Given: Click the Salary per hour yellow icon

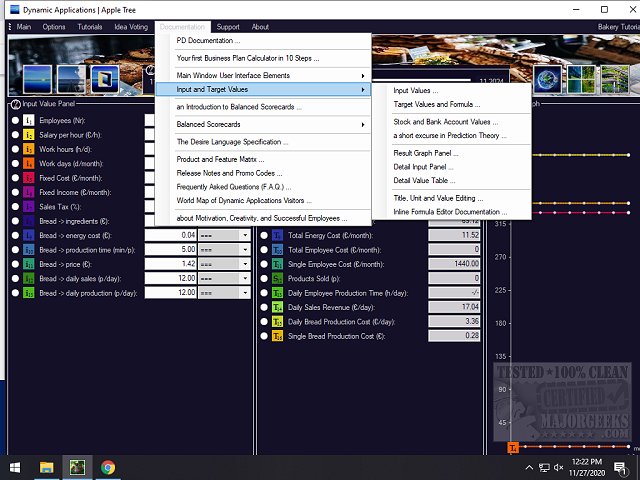Looking at the screenshot, I should click(x=29, y=135).
